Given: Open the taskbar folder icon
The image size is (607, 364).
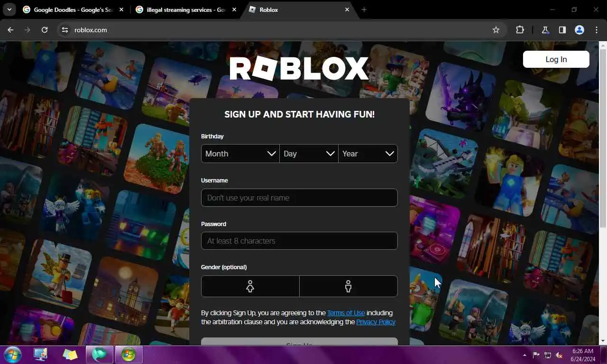Looking at the screenshot, I should [70, 355].
